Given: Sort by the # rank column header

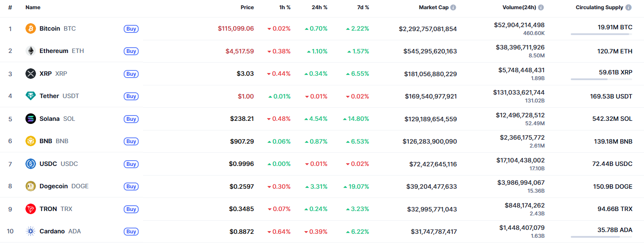Looking at the screenshot, I should 10,7.
